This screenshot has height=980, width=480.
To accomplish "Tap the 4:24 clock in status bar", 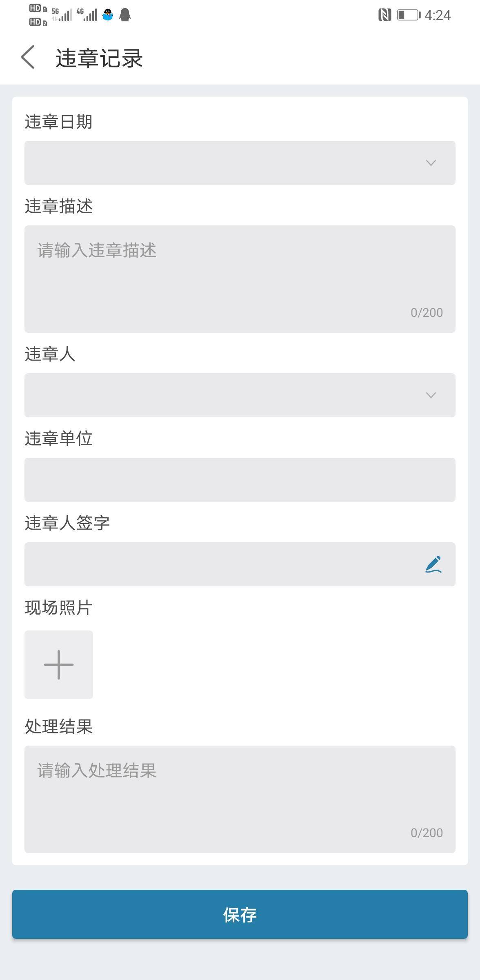I will pos(438,15).
